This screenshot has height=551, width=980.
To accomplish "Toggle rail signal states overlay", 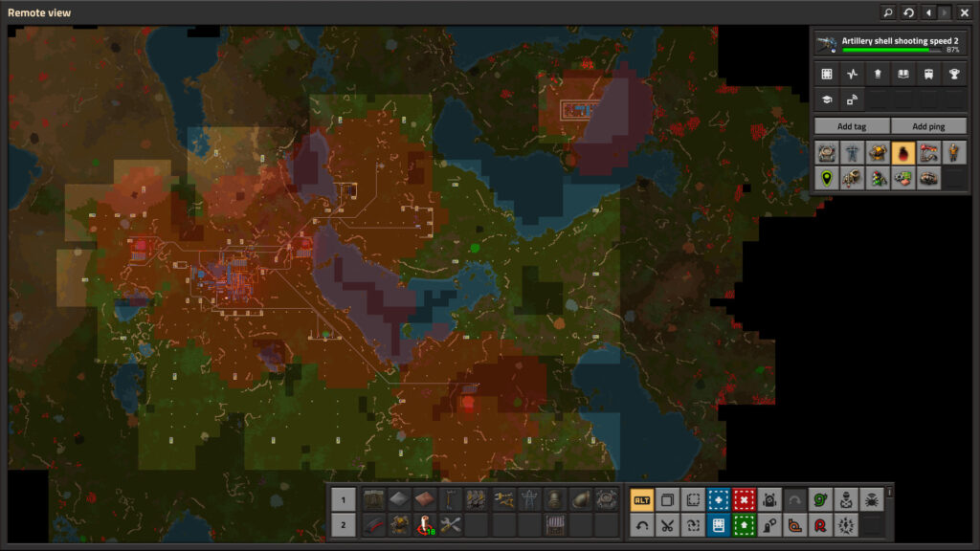I will coord(879,179).
